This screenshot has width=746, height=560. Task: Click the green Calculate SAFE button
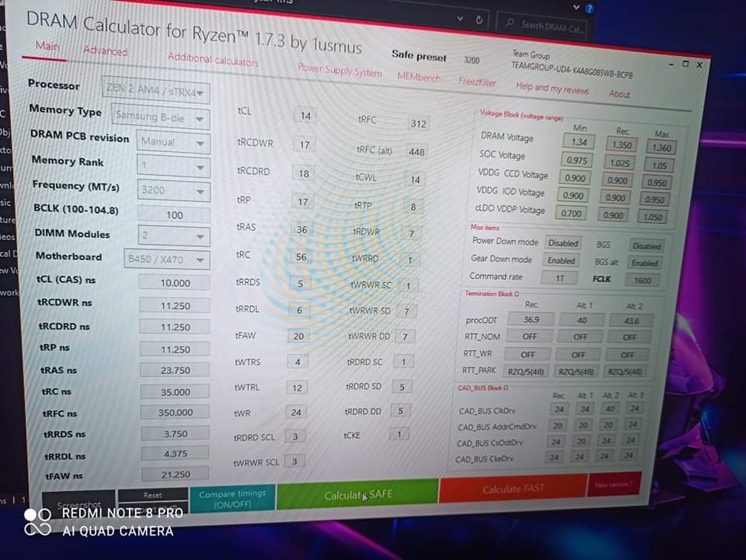coord(357,495)
